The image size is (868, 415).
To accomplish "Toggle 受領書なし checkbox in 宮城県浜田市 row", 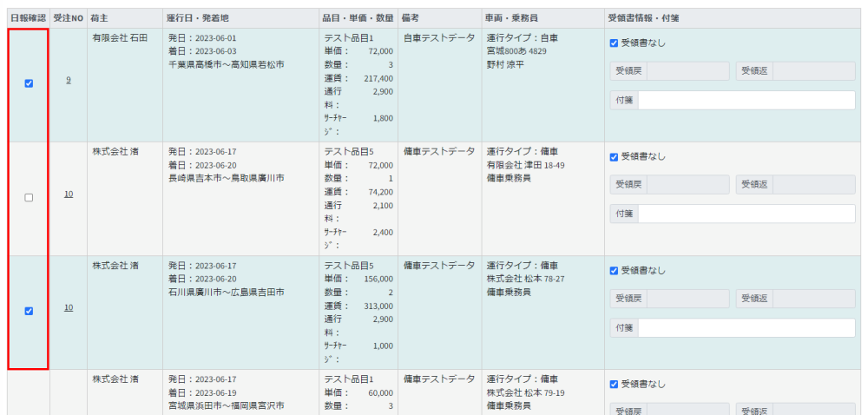I will [x=615, y=384].
